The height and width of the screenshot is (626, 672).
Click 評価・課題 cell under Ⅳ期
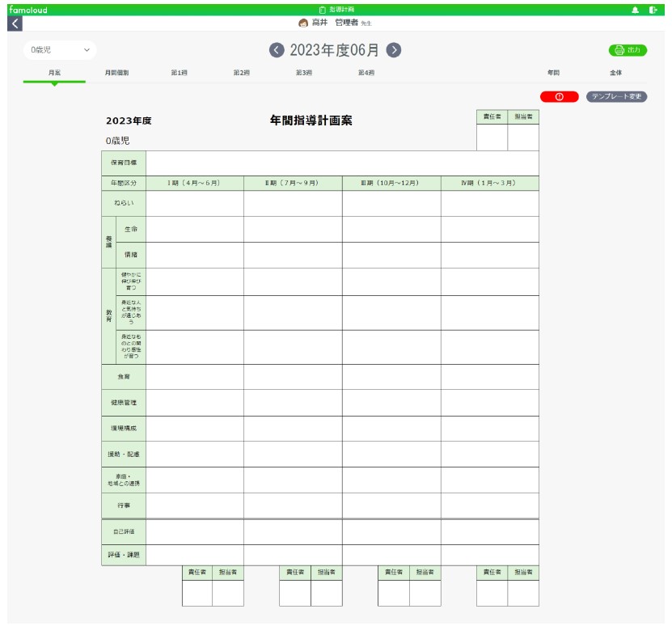click(x=490, y=555)
